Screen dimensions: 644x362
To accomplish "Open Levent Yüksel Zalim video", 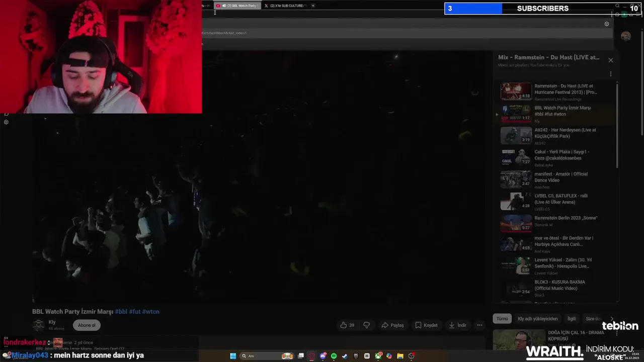I will click(x=556, y=266).
